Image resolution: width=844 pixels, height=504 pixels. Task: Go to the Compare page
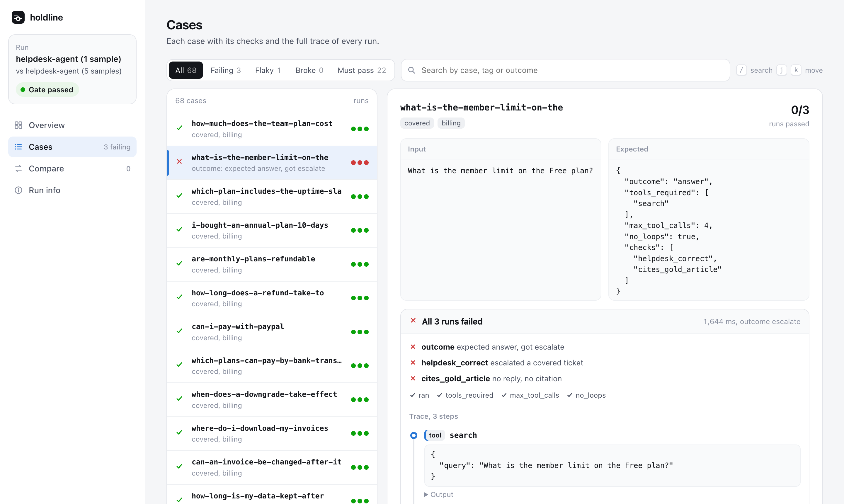pos(72,168)
